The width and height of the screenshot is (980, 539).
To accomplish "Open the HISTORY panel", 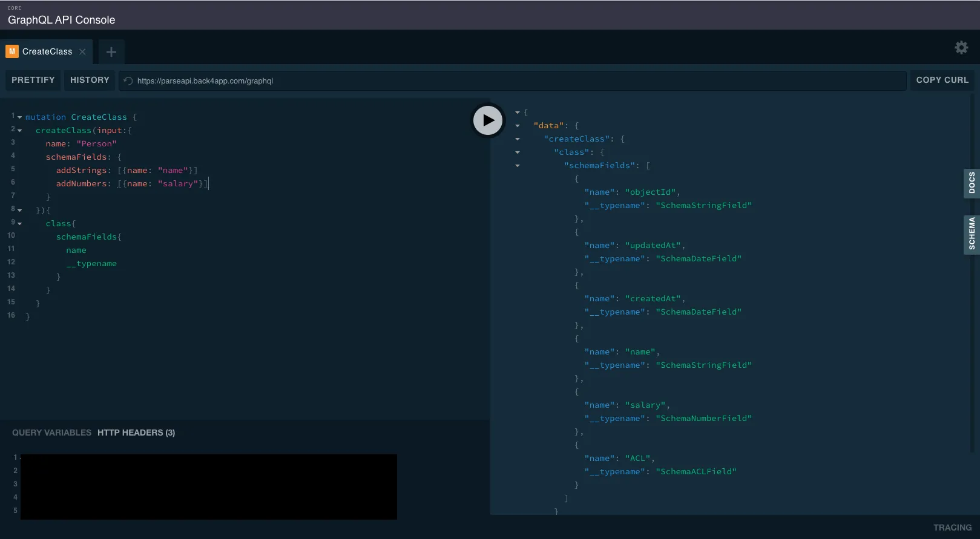I will coord(90,80).
